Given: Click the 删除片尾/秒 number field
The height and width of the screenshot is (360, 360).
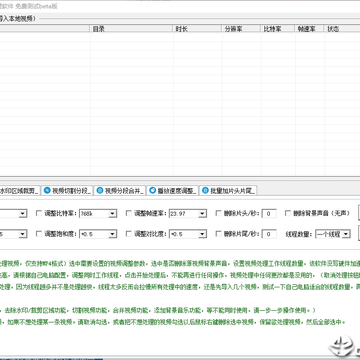Looking at the screenshot, I should point(269,234).
